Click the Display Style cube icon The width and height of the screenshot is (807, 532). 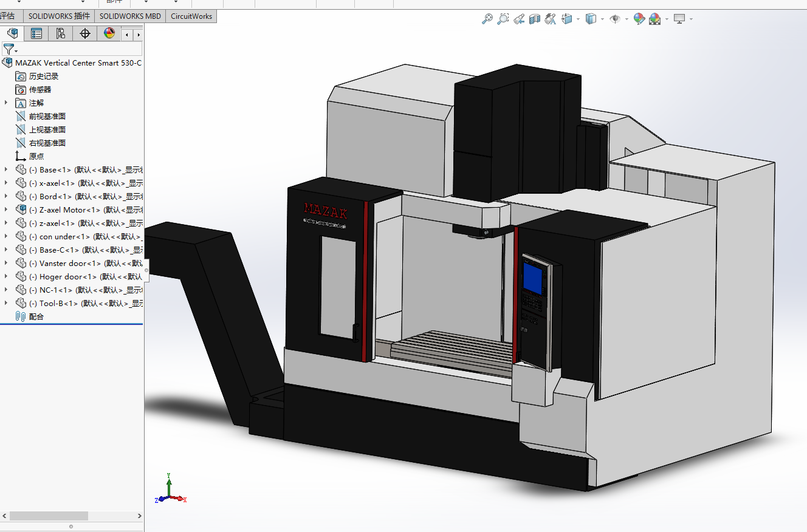tap(590, 19)
